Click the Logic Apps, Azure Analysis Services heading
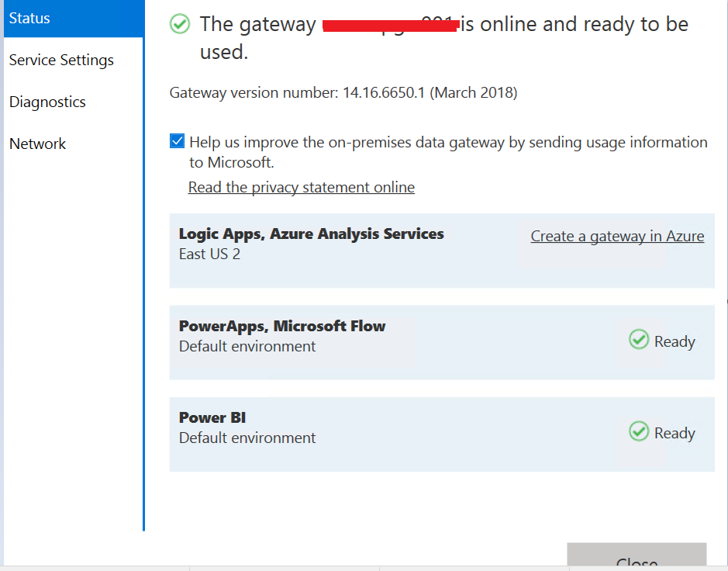 (x=312, y=234)
